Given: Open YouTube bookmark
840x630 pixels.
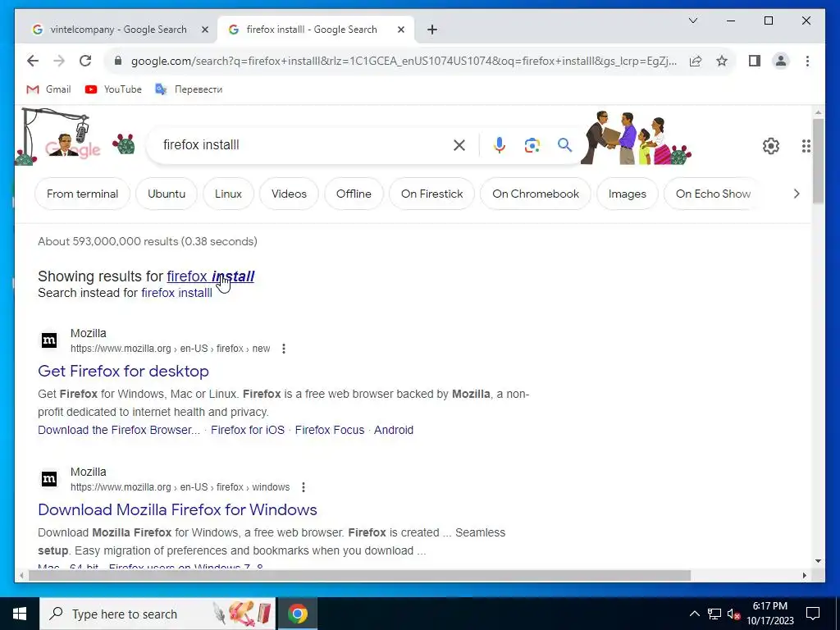Looking at the screenshot, I should (x=113, y=89).
